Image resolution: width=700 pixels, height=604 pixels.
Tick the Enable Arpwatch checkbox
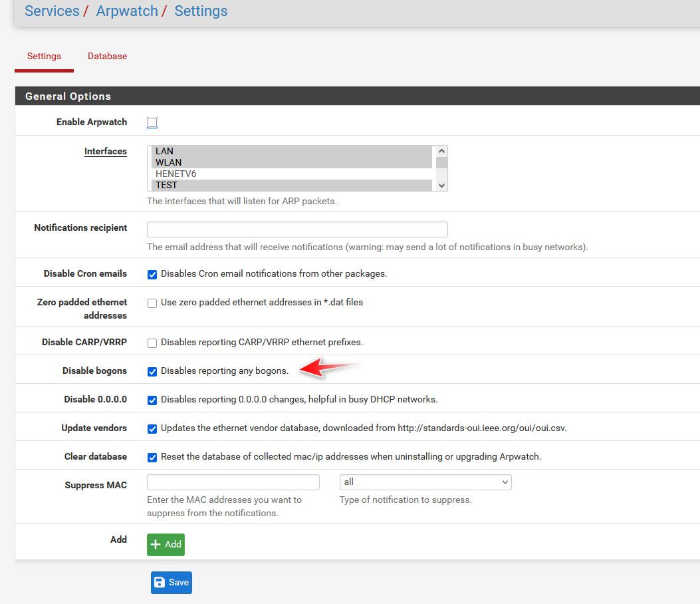point(152,122)
